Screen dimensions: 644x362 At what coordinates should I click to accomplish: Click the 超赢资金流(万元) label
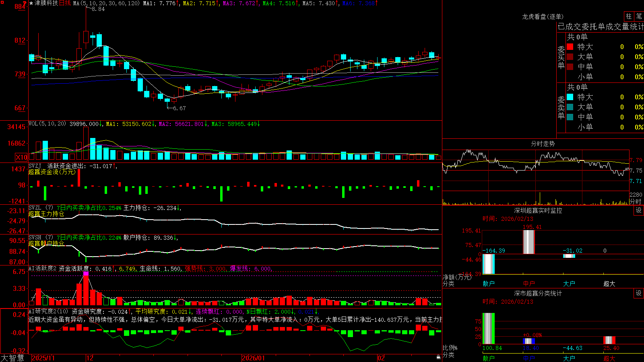coord(52,172)
